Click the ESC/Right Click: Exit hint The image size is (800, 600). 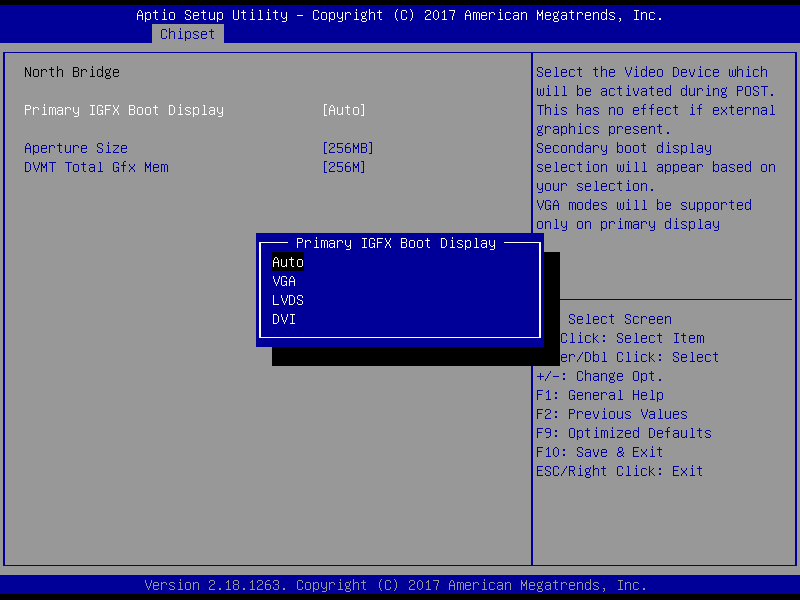(620, 471)
